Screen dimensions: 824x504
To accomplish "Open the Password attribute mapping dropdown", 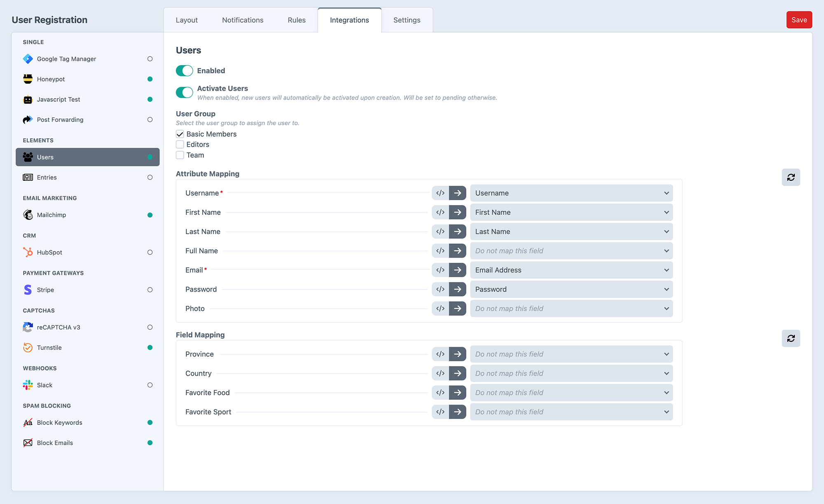I will (571, 289).
